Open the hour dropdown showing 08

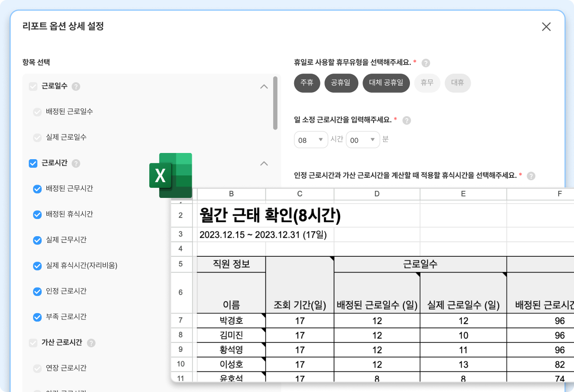click(311, 140)
